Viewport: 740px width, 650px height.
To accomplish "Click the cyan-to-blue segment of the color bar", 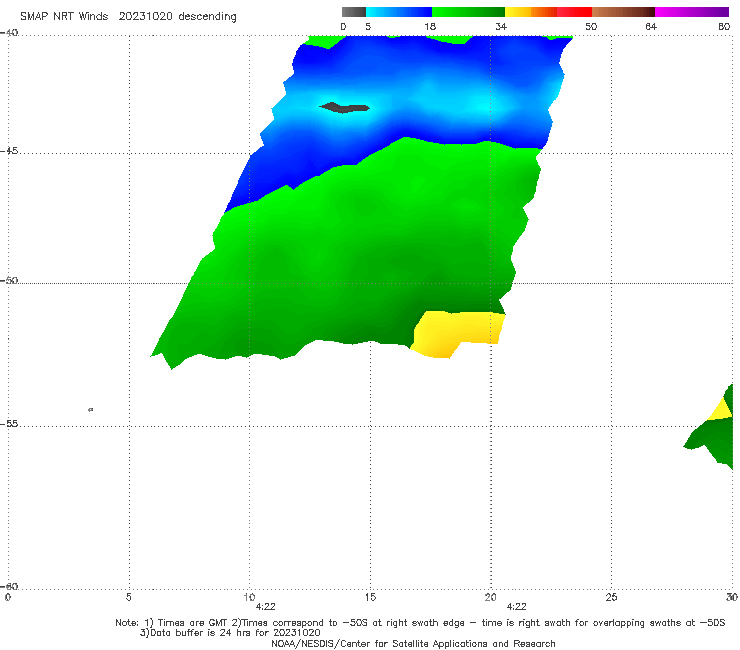I will [399, 12].
